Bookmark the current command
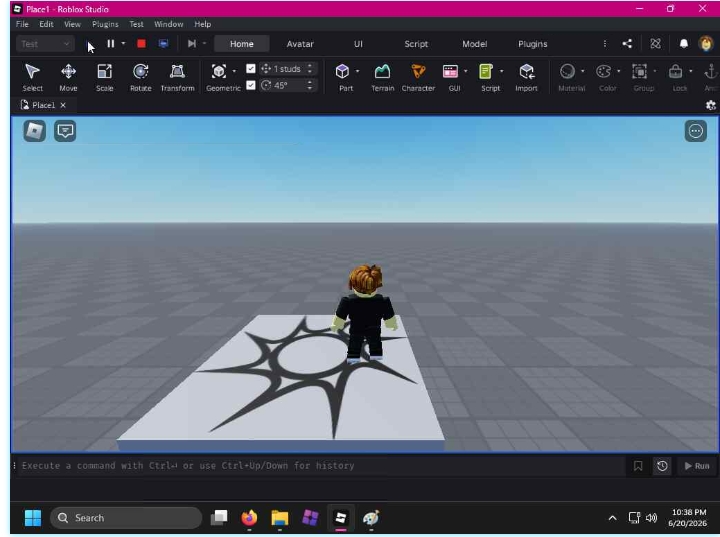 click(638, 466)
